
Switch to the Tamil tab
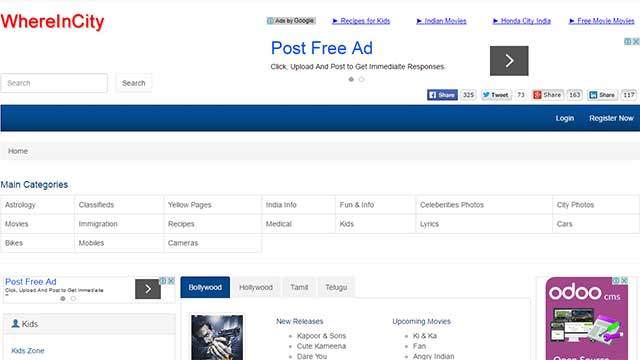[x=299, y=287]
